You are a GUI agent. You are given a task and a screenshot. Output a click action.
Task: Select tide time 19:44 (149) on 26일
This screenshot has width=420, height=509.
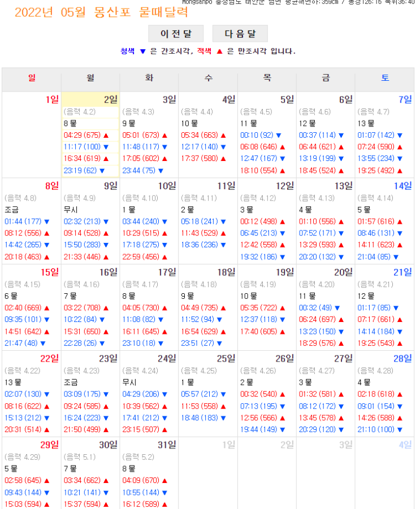tap(258, 429)
